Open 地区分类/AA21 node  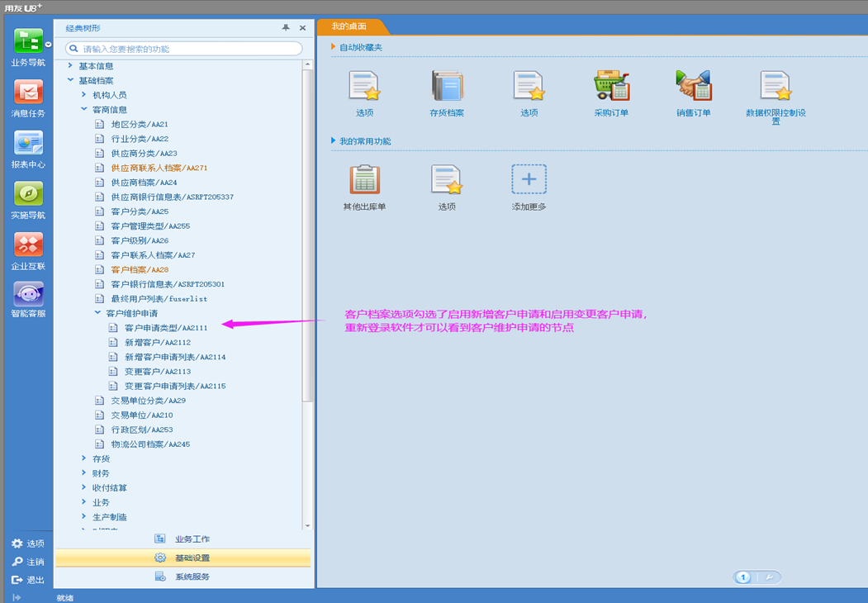pos(139,124)
